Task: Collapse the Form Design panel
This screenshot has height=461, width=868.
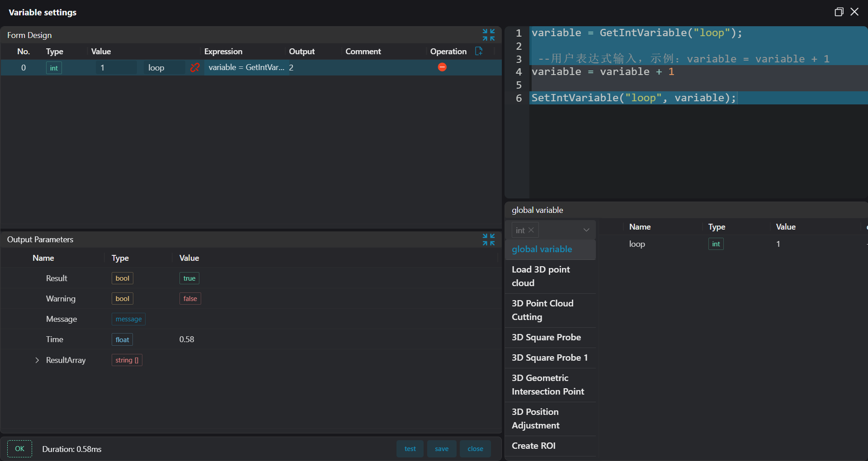Action: (x=488, y=35)
